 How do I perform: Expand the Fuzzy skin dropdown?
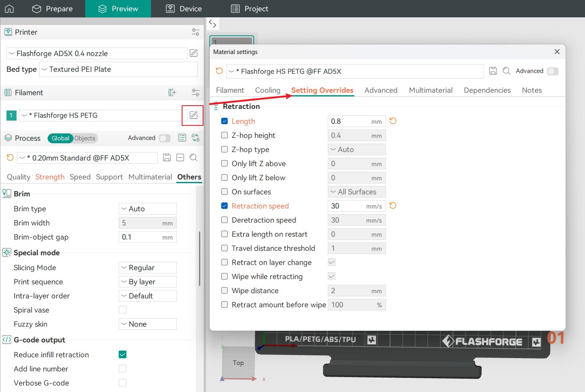pos(147,324)
